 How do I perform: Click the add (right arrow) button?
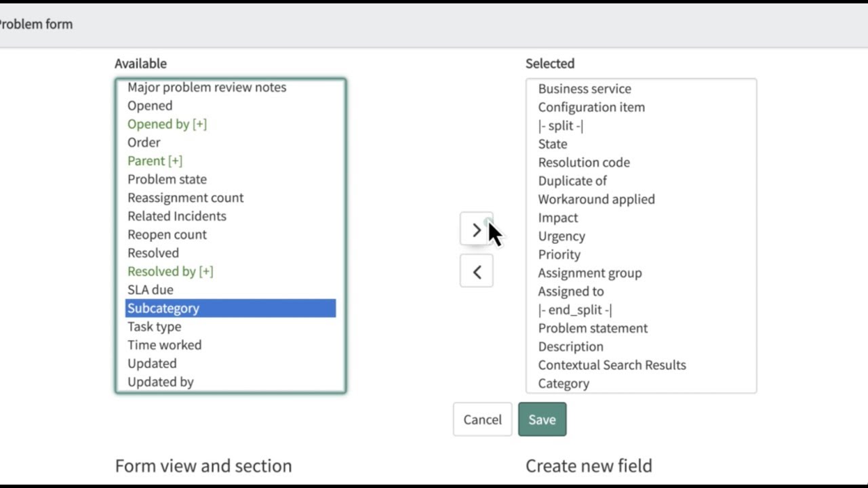click(476, 230)
